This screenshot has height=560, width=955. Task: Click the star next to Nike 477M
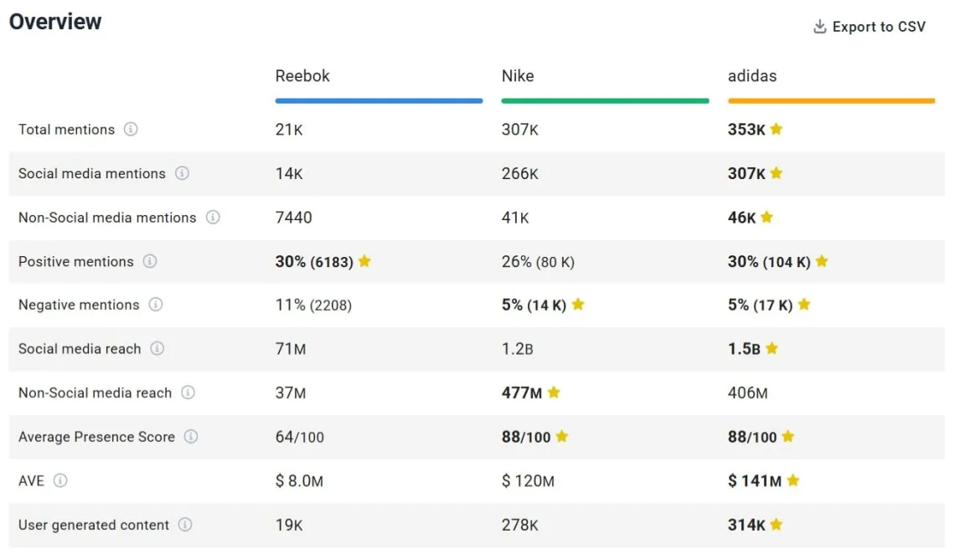click(x=554, y=392)
